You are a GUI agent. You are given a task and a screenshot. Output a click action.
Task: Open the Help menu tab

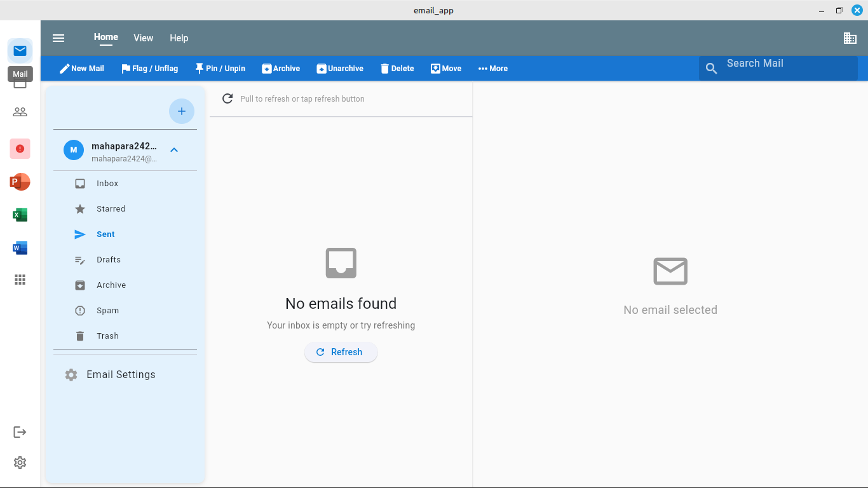(179, 38)
